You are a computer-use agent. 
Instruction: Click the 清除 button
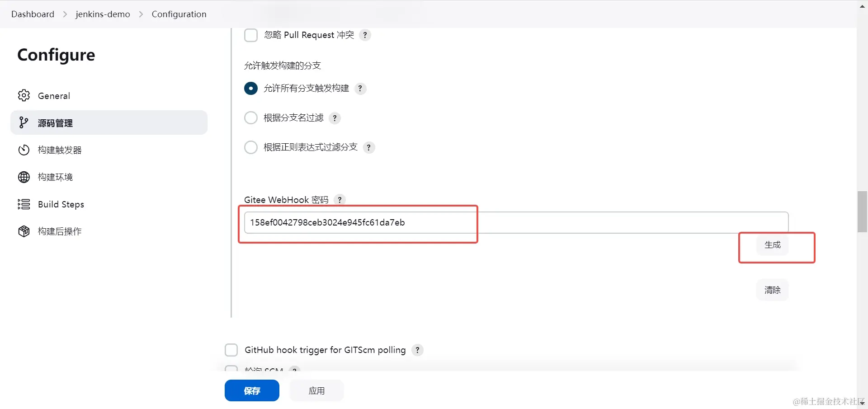[x=772, y=290]
